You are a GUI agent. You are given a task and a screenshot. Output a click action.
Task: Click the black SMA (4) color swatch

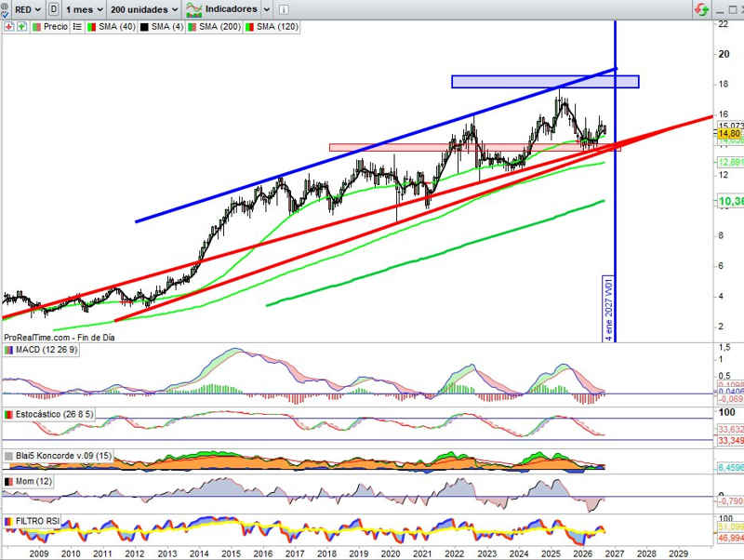pyautogui.click(x=144, y=27)
